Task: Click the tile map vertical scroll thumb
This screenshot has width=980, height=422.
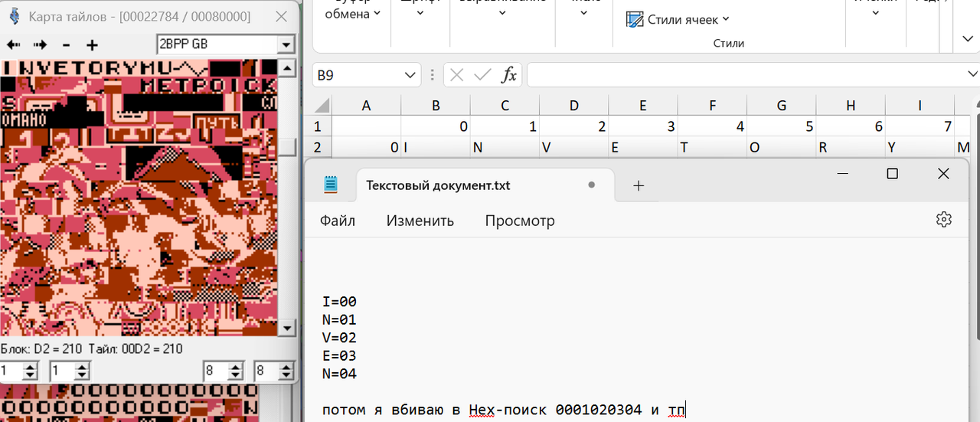Action: click(288, 146)
